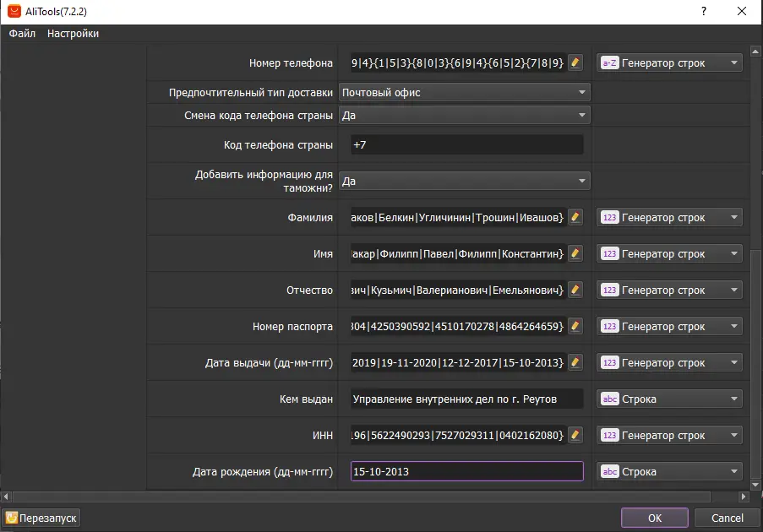Open the Генератор строк type dropdown for Имя
This screenshot has width=763, height=532.
[x=669, y=253]
